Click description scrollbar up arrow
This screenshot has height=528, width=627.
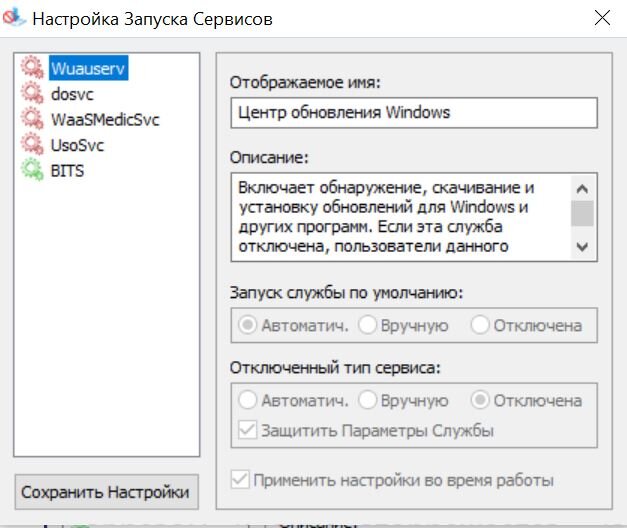[x=582, y=188]
